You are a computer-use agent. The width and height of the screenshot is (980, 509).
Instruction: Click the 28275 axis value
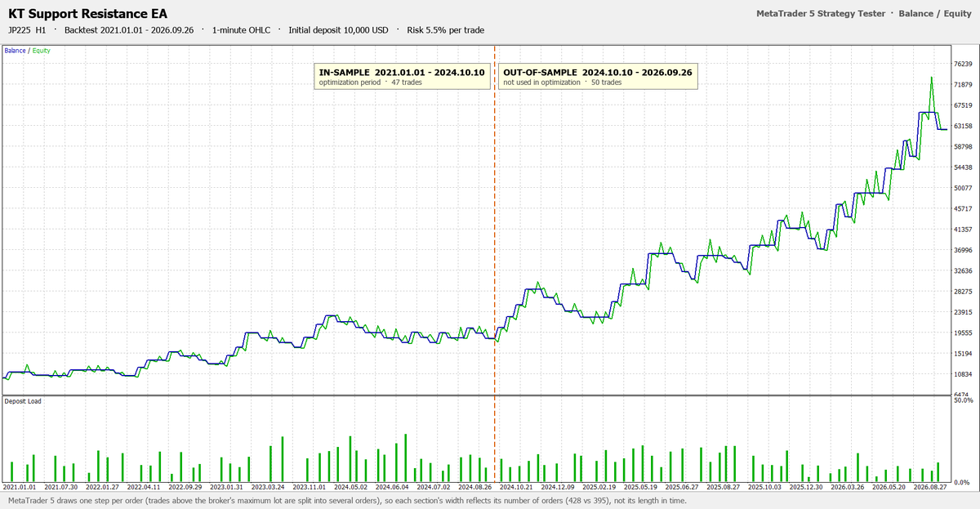[962, 292]
